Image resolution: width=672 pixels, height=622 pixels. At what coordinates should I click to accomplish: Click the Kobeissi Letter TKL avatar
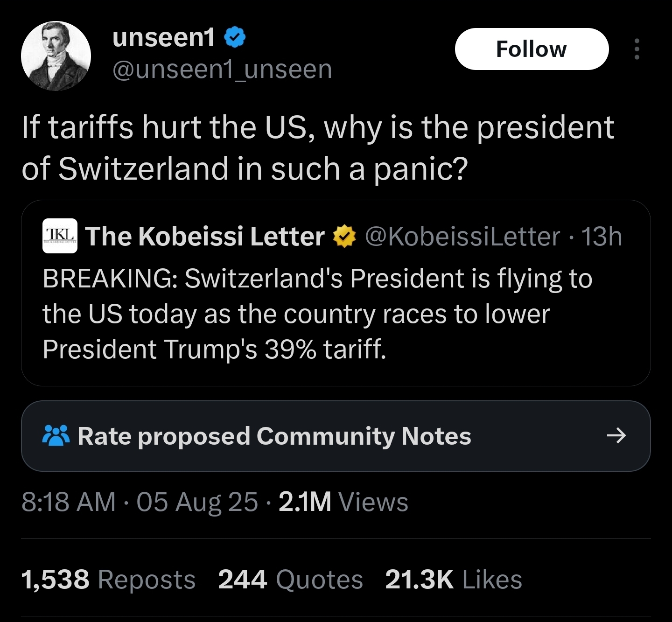tap(60, 236)
